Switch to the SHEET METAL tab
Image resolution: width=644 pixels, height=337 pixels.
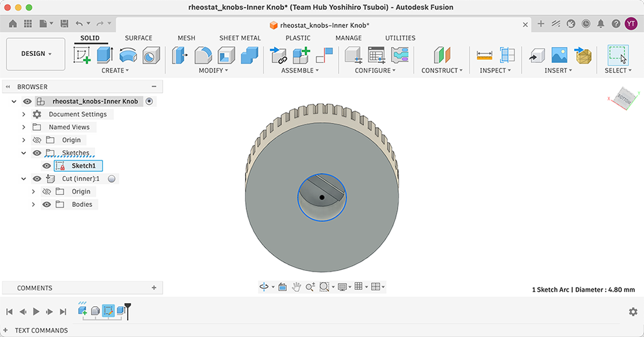coord(240,38)
